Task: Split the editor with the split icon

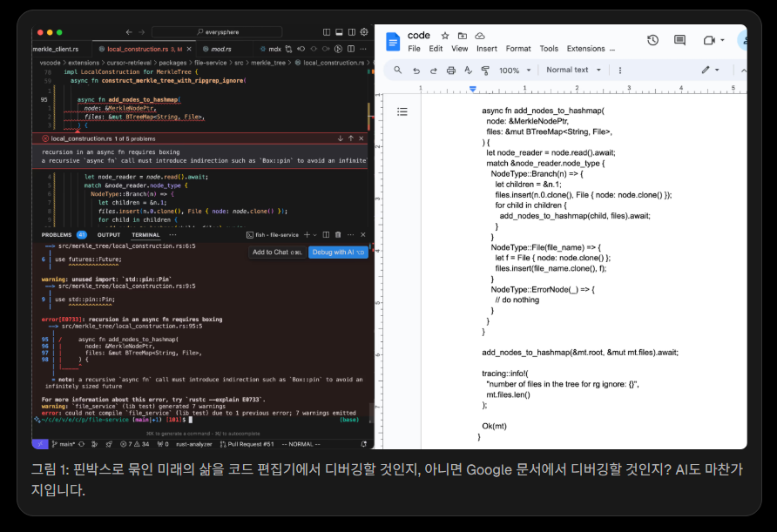Action: 351,49
